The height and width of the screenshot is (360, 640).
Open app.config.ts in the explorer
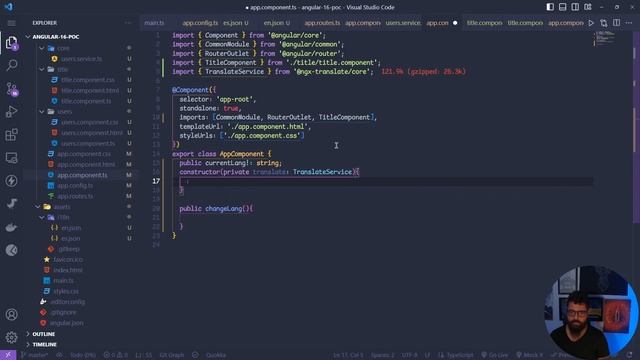(x=75, y=186)
